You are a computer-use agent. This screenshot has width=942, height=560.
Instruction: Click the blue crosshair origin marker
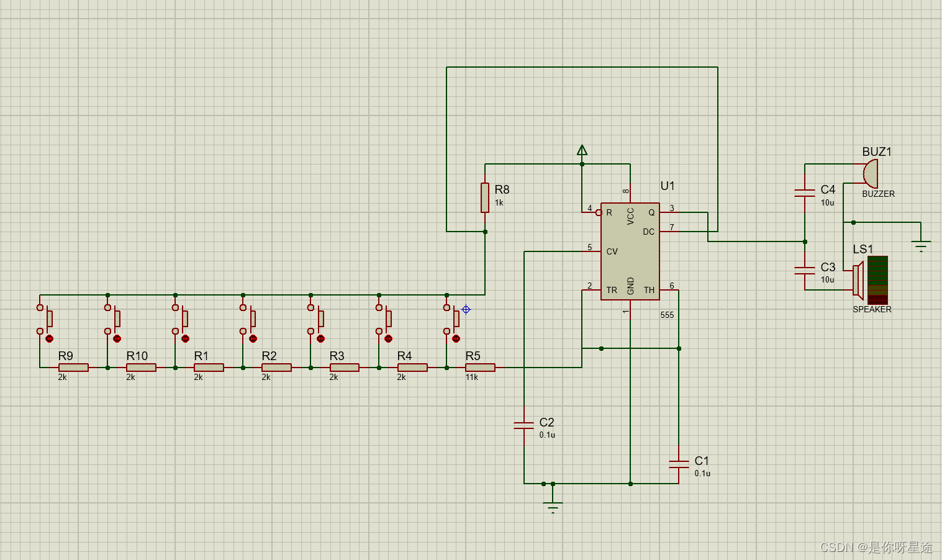(466, 309)
